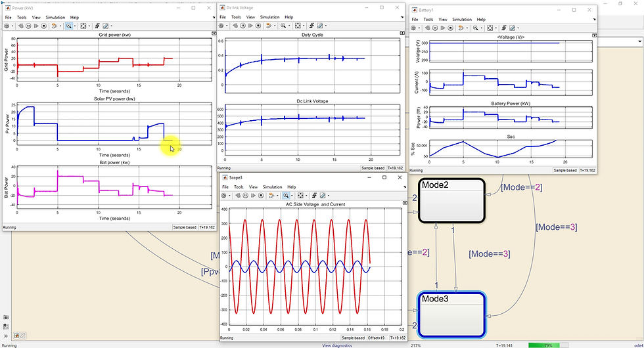Image resolution: width=644 pixels, height=348 pixels.
Task: Open Simulation menu in Scope3 window
Action: pyautogui.click(x=272, y=186)
